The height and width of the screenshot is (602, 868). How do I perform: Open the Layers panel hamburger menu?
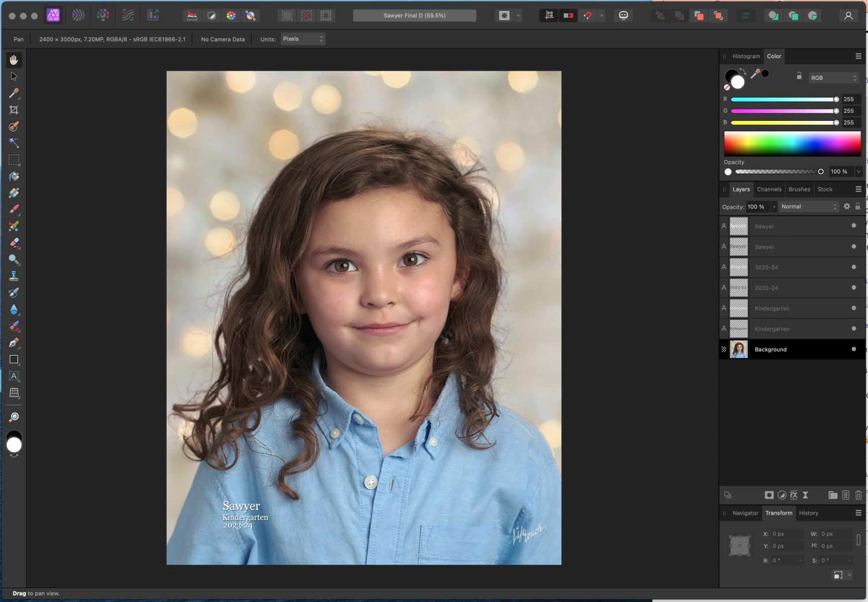click(858, 189)
